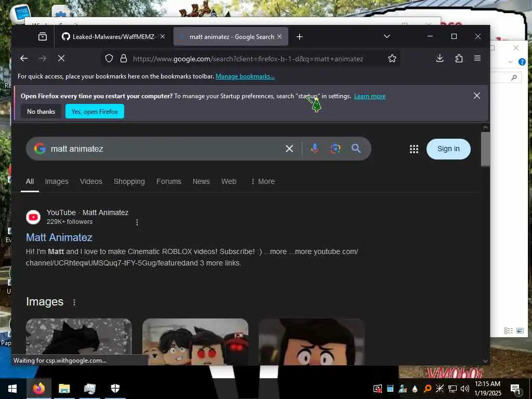The width and height of the screenshot is (532, 399).
Task: Open the Matt Animatez result link
Action: coord(59,237)
